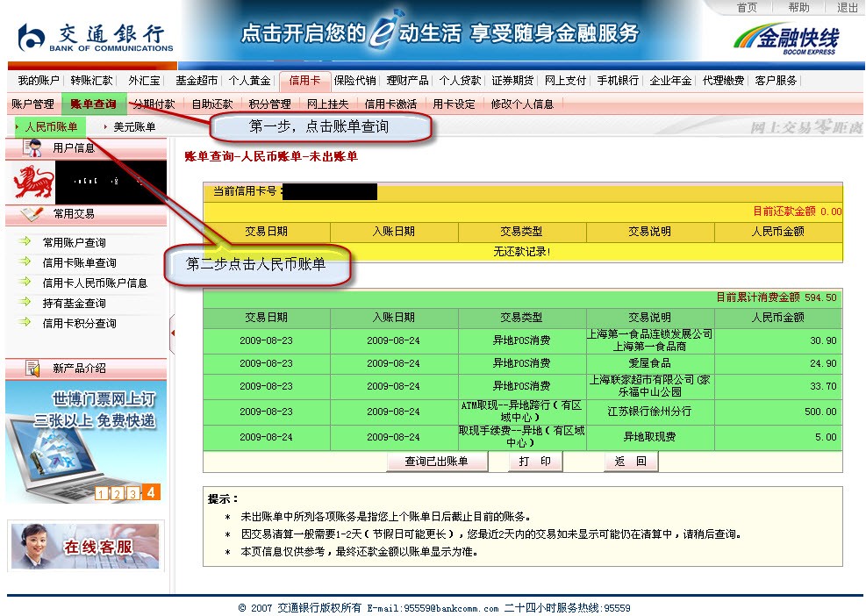The image size is (866, 616).
Task: Select 用卡设定 submenu
Action: [x=454, y=104]
